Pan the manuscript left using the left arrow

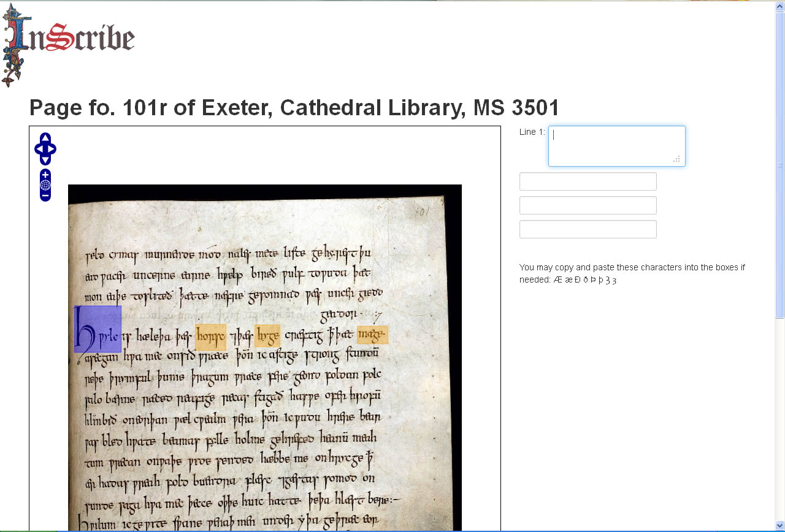coord(38,148)
